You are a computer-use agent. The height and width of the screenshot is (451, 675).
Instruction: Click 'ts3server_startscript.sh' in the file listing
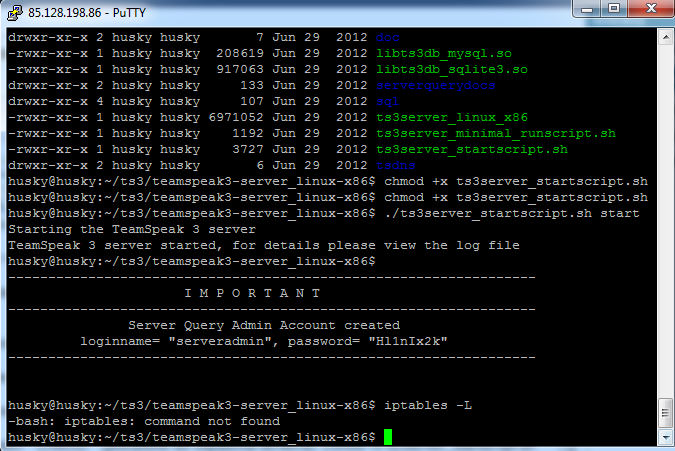tap(472, 149)
